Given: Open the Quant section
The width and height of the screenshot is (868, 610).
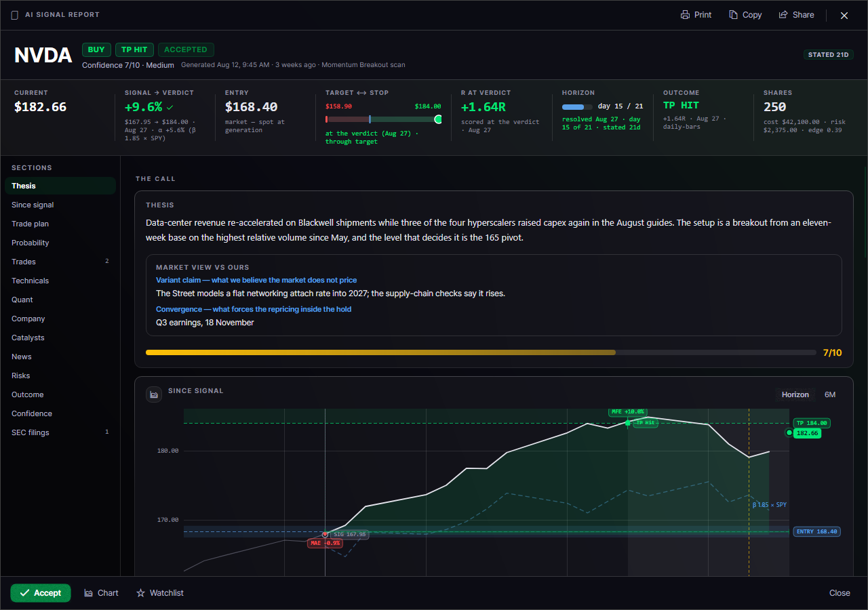Looking at the screenshot, I should pyautogui.click(x=60, y=300).
